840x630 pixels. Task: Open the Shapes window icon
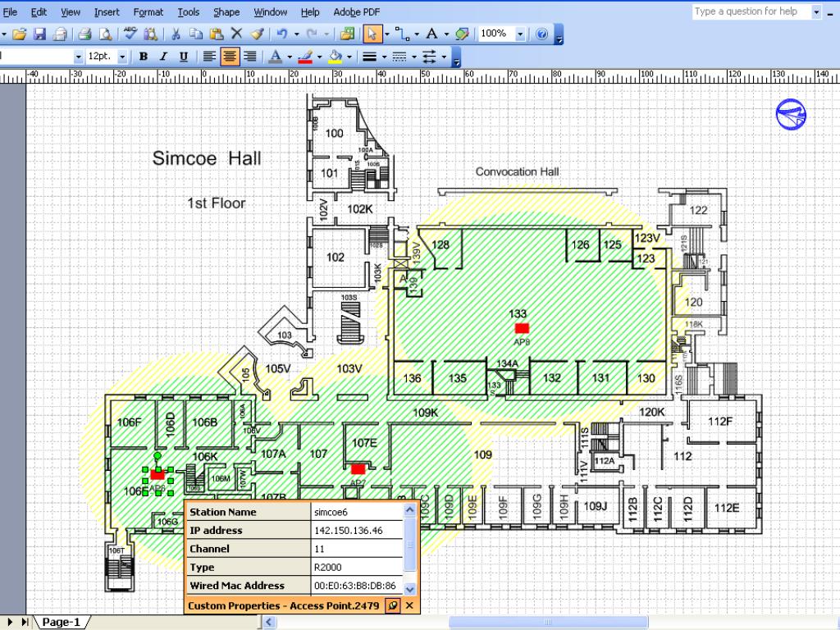point(347,34)
